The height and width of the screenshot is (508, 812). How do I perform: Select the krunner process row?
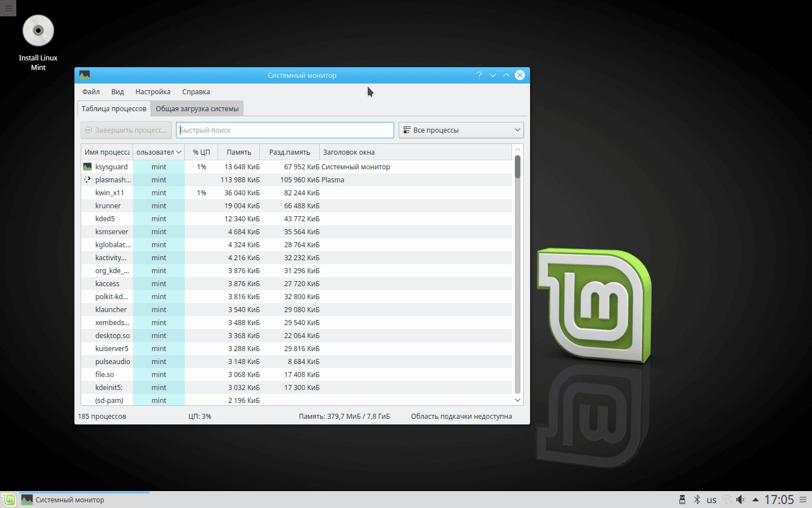point(297,205)
